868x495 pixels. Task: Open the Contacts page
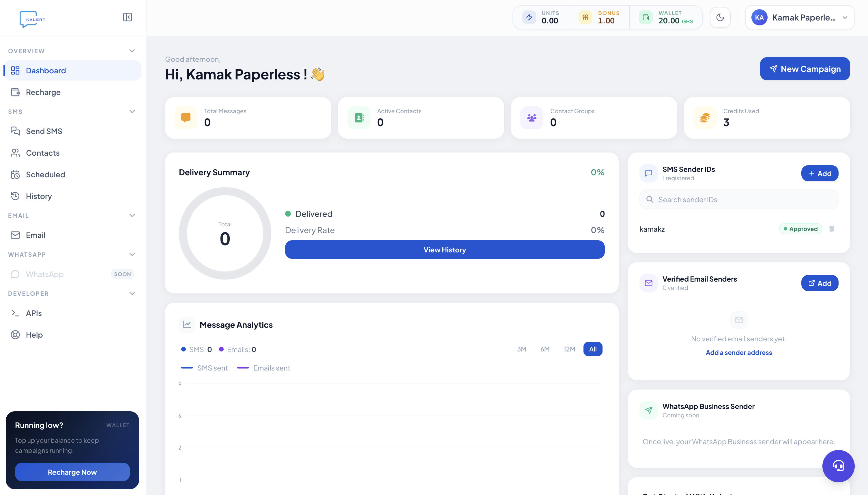(x=72, y=153)
